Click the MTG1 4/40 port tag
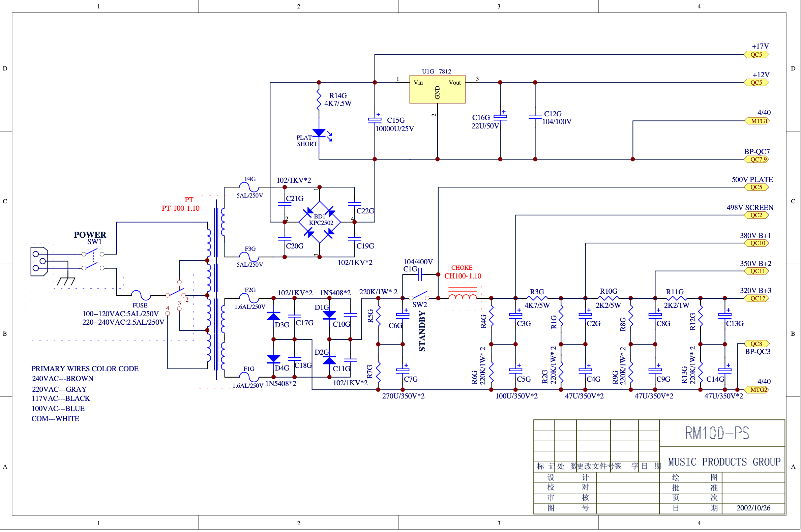This screenshot has height=532, width=801. coord(757,121)
